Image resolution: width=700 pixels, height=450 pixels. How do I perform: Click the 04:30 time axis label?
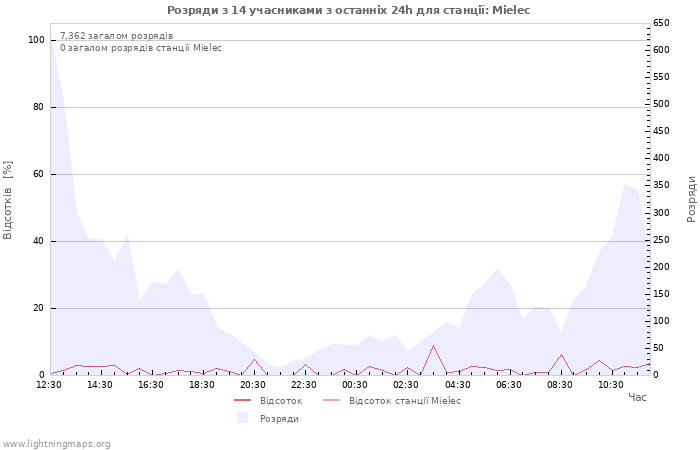tap(458, 384)
